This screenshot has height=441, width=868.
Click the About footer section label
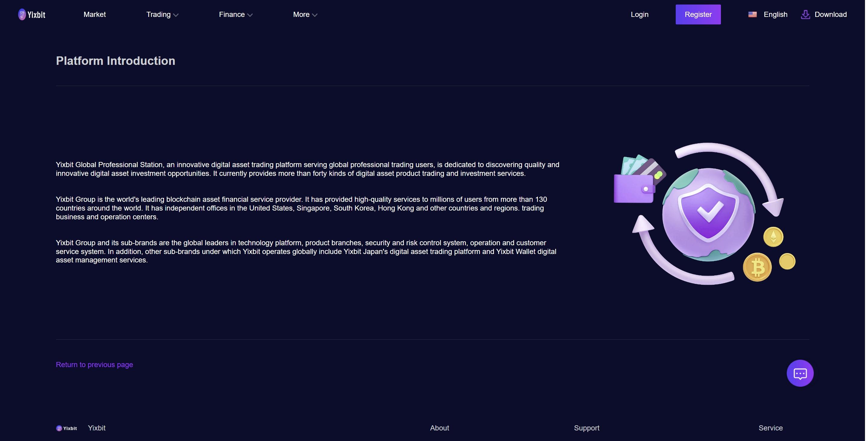pos(439,428)
